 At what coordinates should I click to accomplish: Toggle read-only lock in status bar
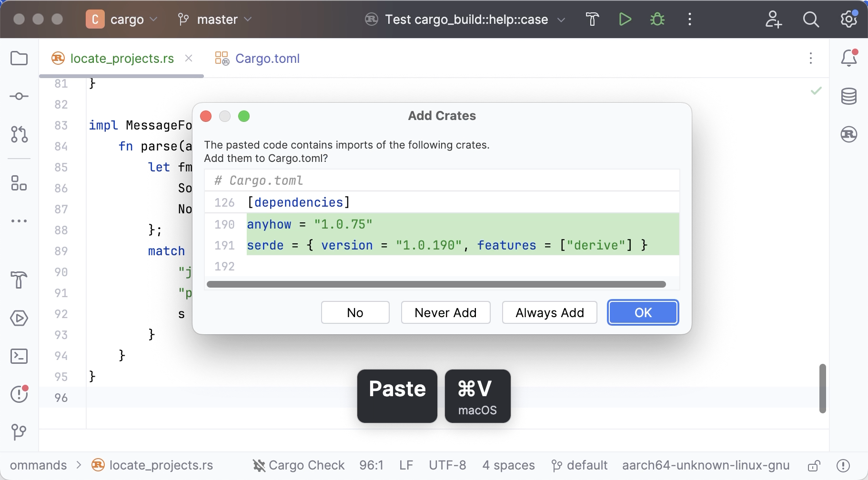click(814, 465)
